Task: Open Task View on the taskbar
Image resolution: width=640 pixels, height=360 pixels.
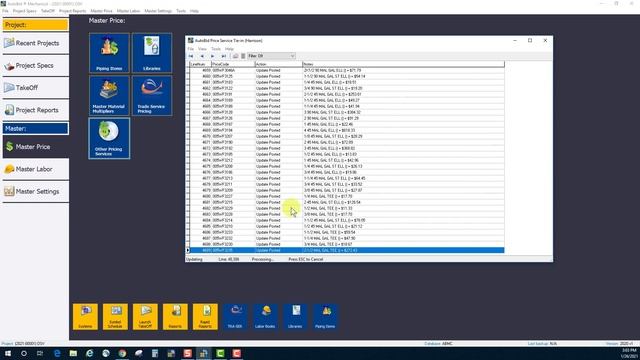Action: click(x=40, y=353)
